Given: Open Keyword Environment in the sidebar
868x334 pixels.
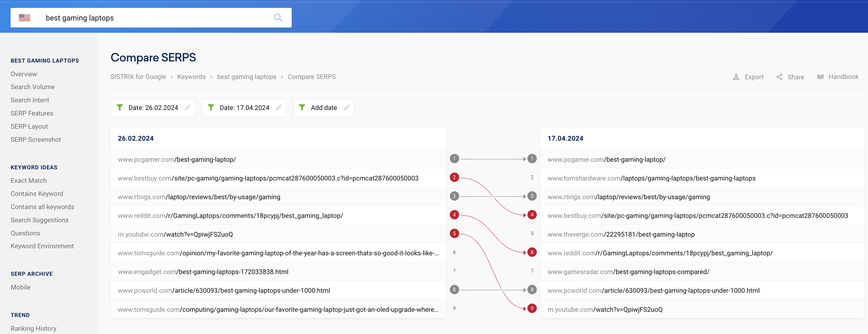Looking at the screenshot, I should (x=42, y=246).
